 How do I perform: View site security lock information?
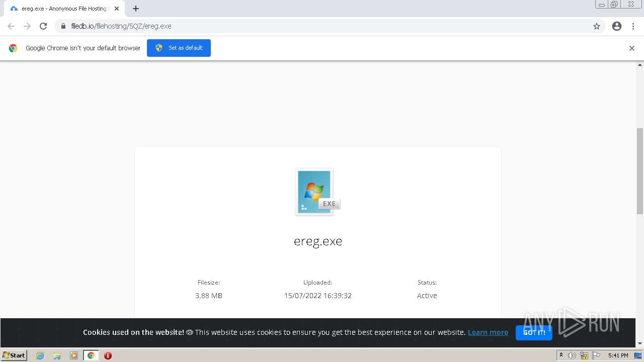(63, 26)
